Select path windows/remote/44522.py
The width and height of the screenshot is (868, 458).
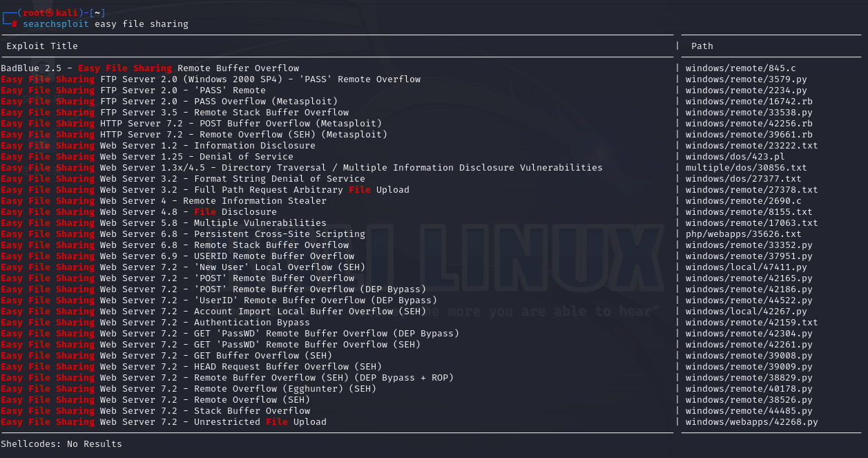tap(749, 300)
